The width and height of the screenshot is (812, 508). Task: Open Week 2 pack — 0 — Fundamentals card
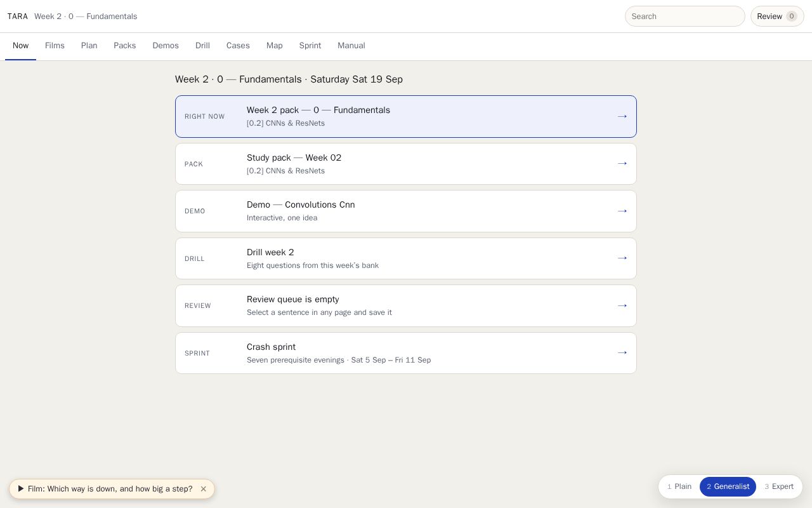[x=406, y=116]
